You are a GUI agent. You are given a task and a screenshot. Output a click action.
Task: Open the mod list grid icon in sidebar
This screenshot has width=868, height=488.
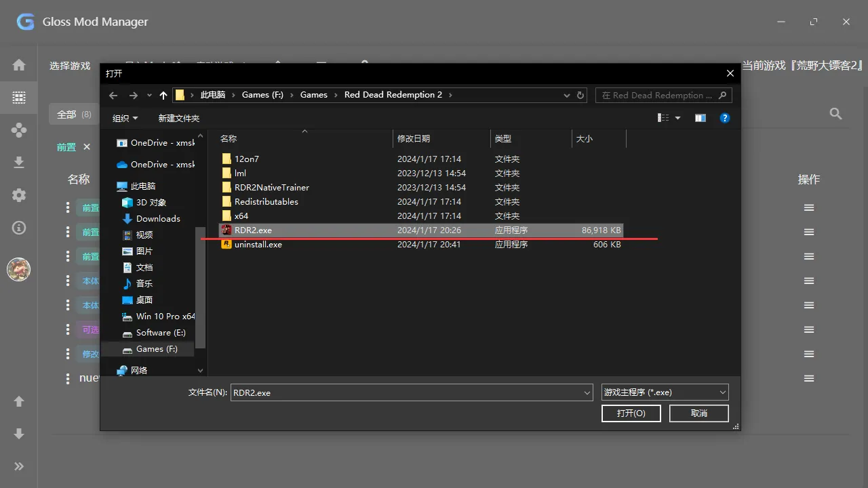point(19,98)
